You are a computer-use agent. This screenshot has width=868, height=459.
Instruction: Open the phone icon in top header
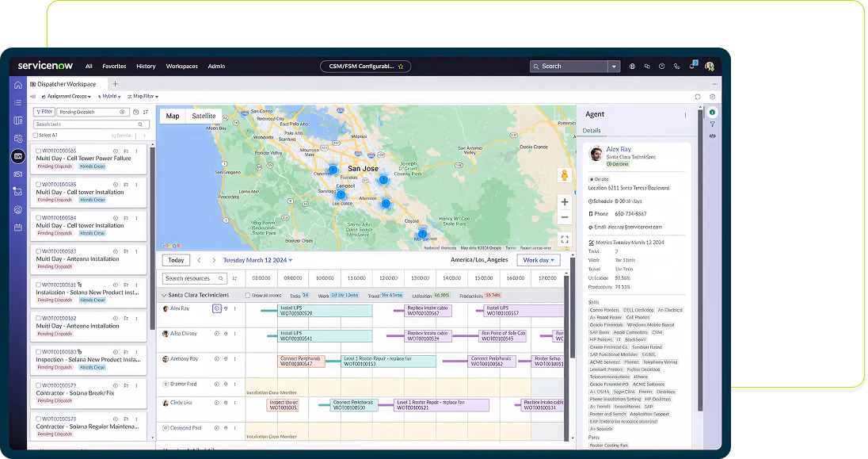pyautogui.click(x=676, y=67)
